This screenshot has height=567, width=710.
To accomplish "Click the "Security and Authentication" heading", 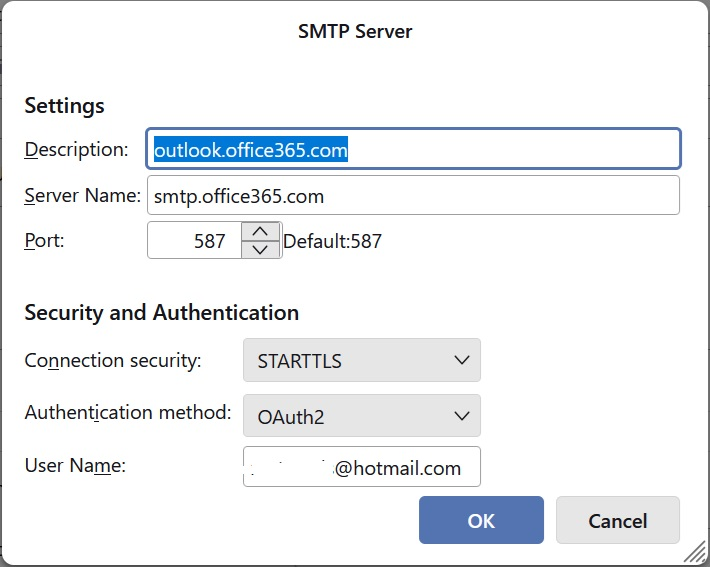I will pos(162,312).
